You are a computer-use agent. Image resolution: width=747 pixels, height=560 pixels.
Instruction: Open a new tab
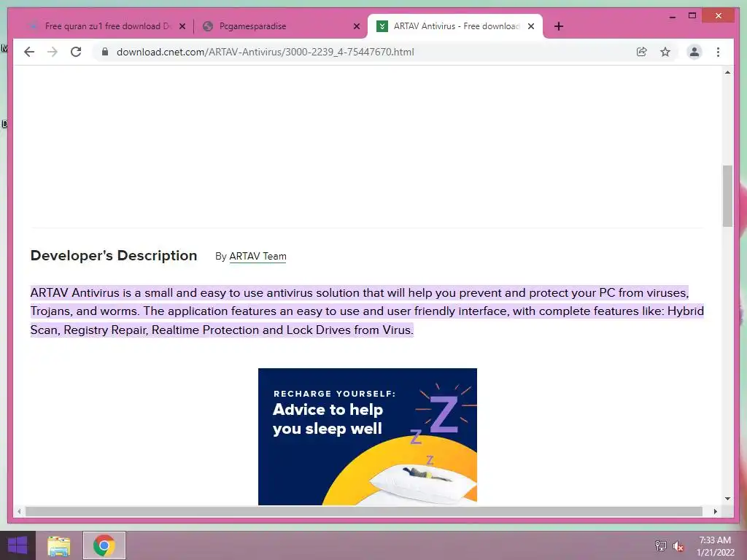[559, 26]
